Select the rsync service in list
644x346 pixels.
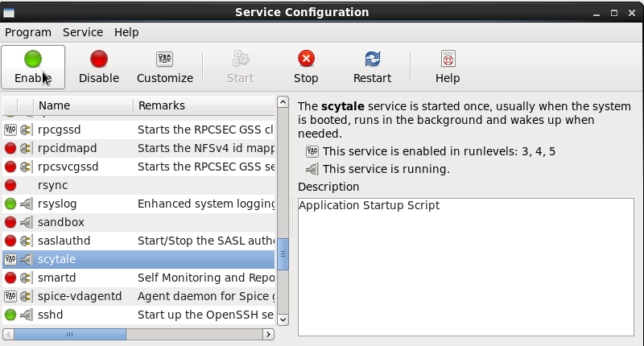tap(53, 185)
